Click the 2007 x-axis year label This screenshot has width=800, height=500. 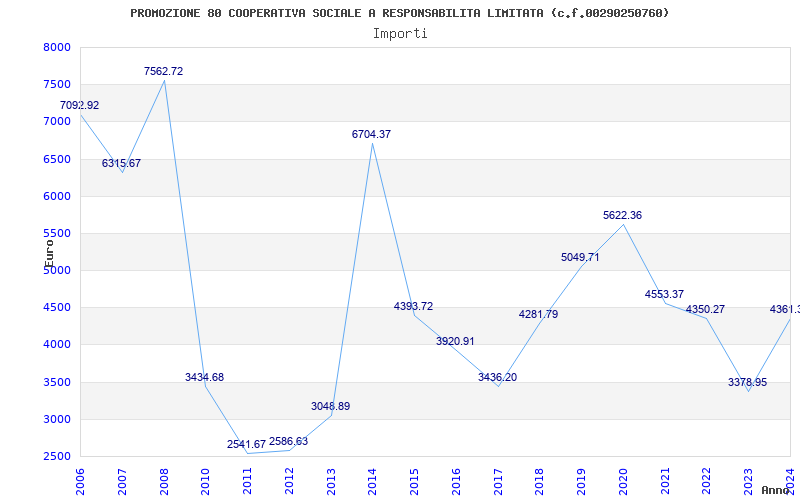point(122,482)
